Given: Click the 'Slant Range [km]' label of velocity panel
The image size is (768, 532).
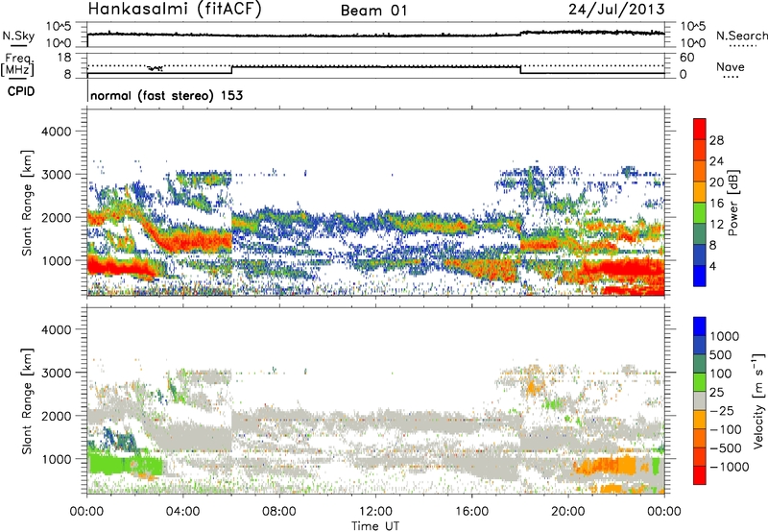Looking at the screenshot, I should [27, 400].
